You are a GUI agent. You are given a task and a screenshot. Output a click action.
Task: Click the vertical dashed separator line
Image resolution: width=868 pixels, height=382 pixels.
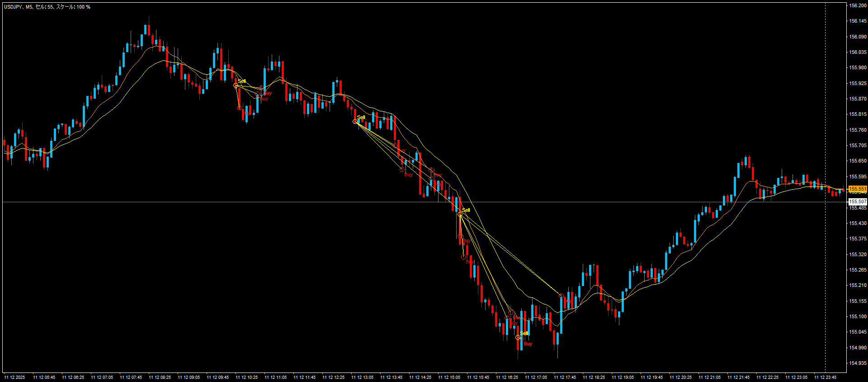pyautogui.click(x=825, y=136)
